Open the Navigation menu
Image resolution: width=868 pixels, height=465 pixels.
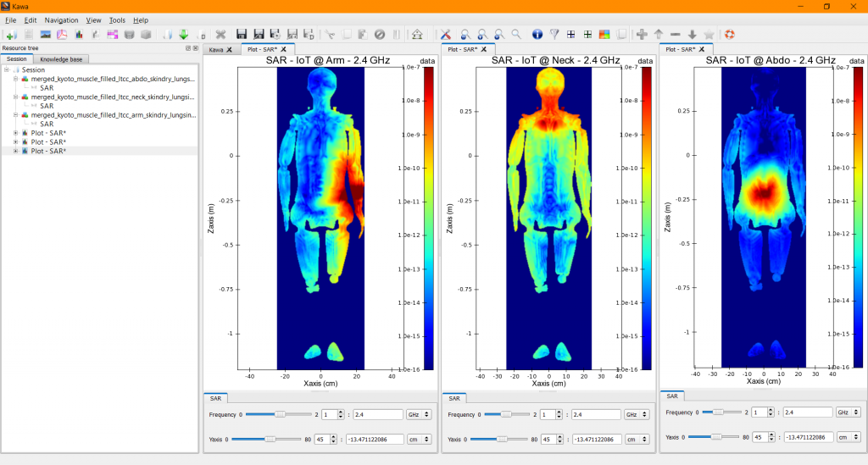[61, 20]
